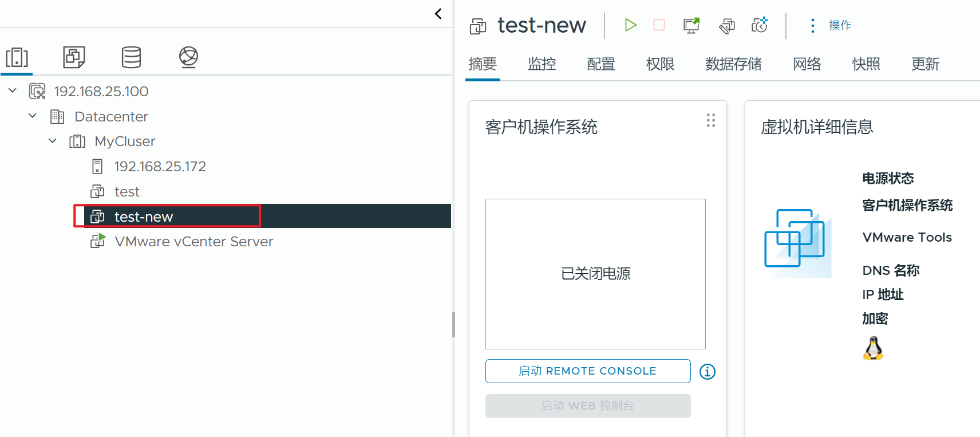Click 启动 REMOTE CONSOLE button

(588, 371)
